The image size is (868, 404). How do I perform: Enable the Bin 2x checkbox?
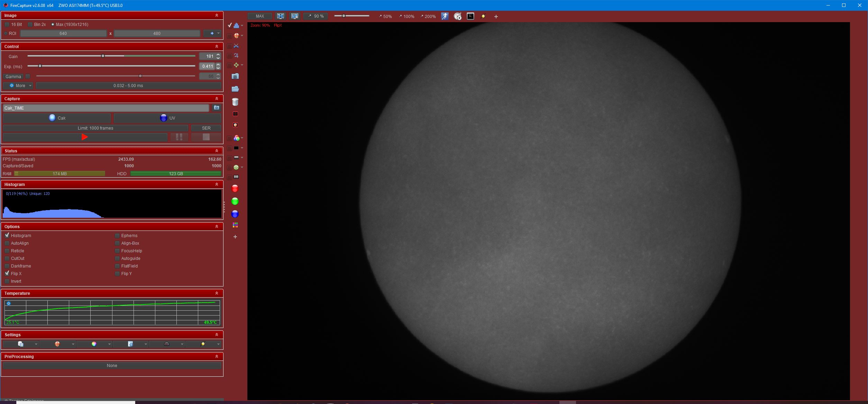pos(30,25)
